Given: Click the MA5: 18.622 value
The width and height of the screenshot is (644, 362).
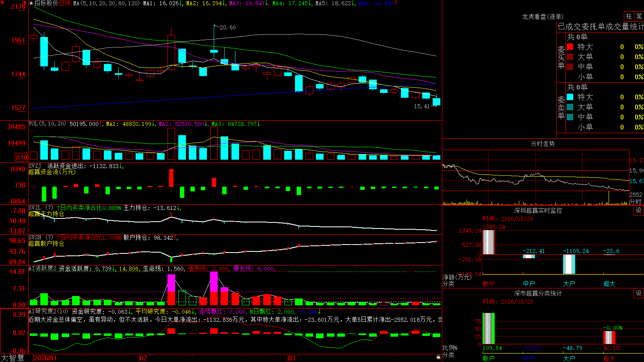Looking at the screenshot, I should tap(335, 3).
